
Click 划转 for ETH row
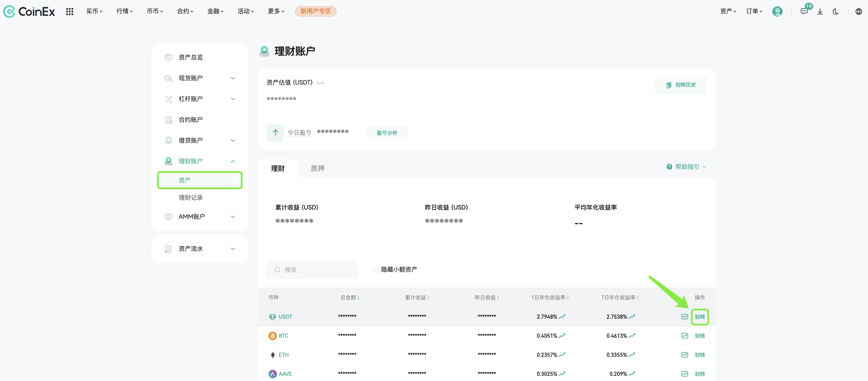click(x=699, y=355)
